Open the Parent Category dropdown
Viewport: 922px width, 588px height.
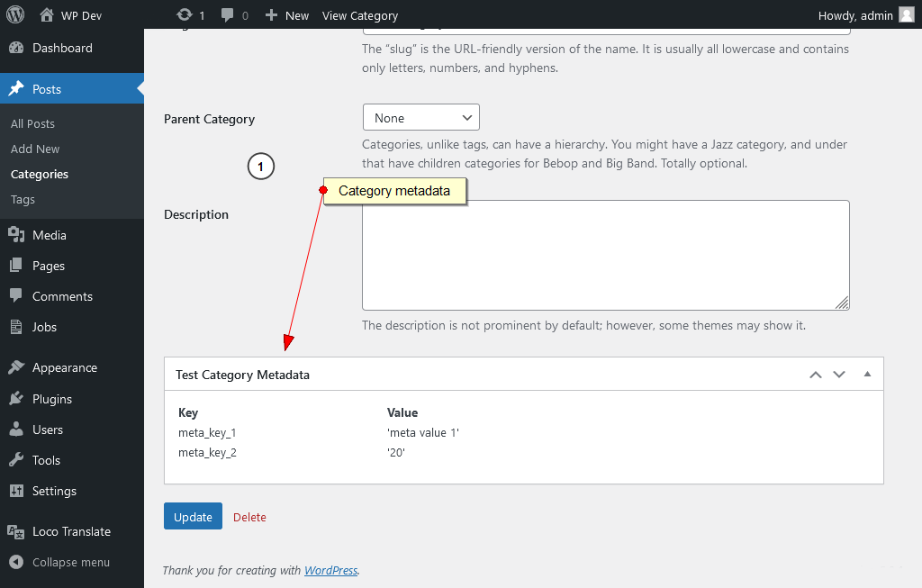point(420,117)
